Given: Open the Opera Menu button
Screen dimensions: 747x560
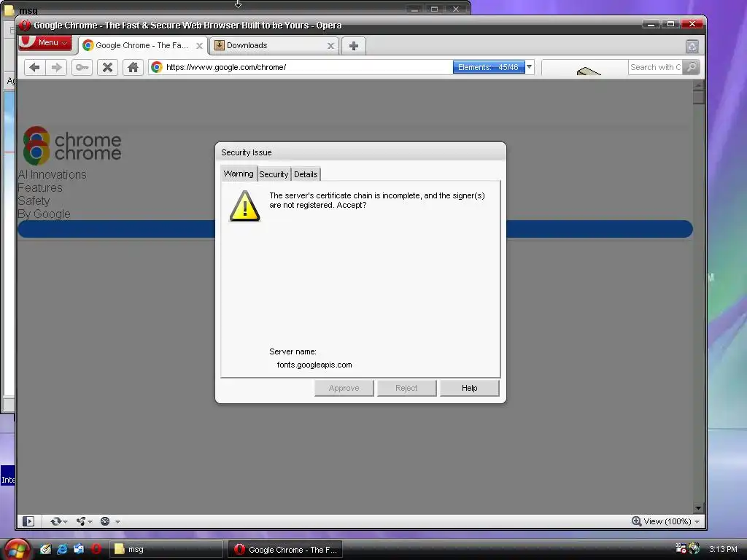Looking at the screenshot, I should click(45, 42).
